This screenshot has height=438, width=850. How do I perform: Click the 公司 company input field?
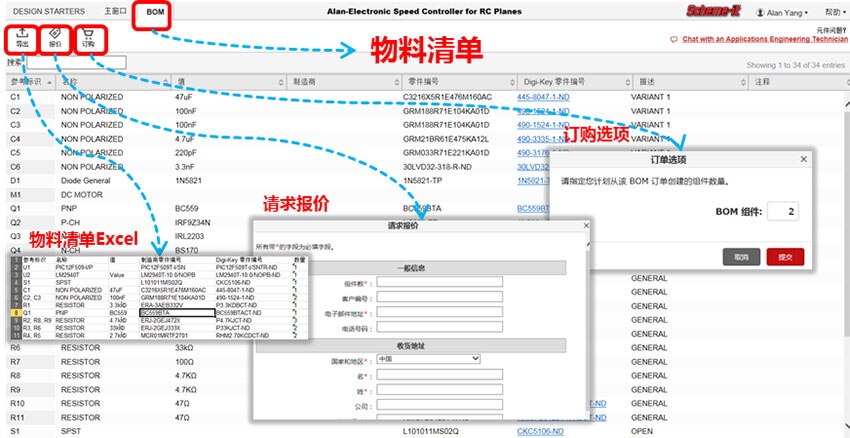pos(440,405)
